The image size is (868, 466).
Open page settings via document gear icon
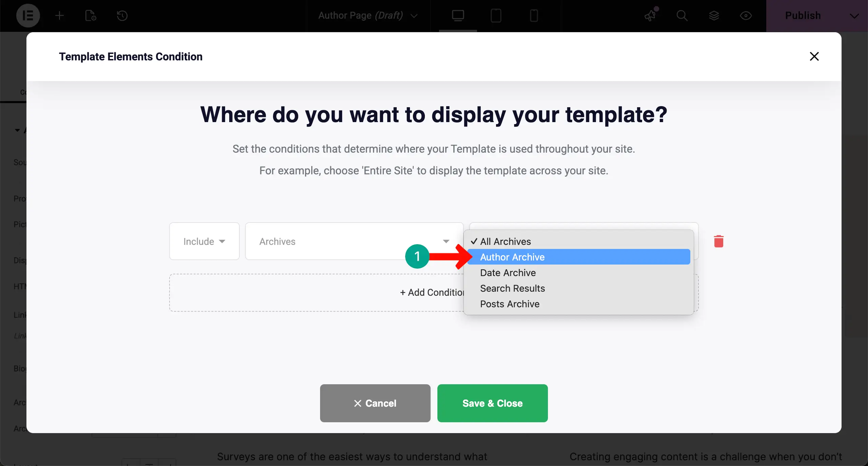point(90,16)
